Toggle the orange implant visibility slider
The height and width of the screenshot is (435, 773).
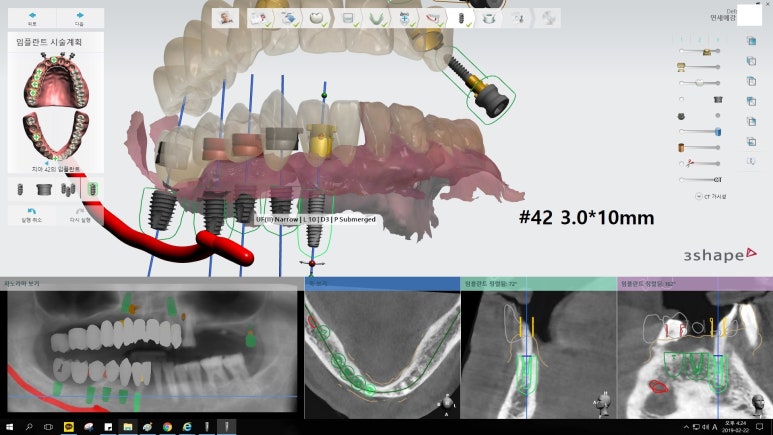(x=700, y=147)
